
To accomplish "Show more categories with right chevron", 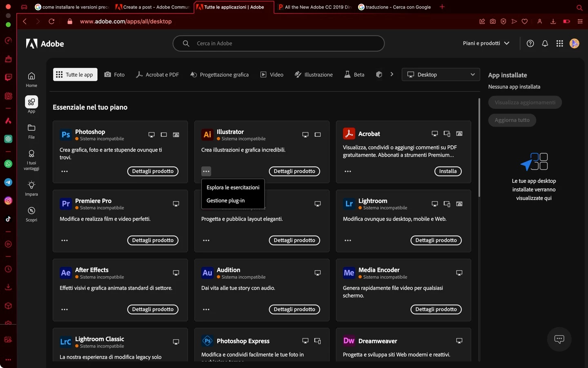I will (392, 74).
